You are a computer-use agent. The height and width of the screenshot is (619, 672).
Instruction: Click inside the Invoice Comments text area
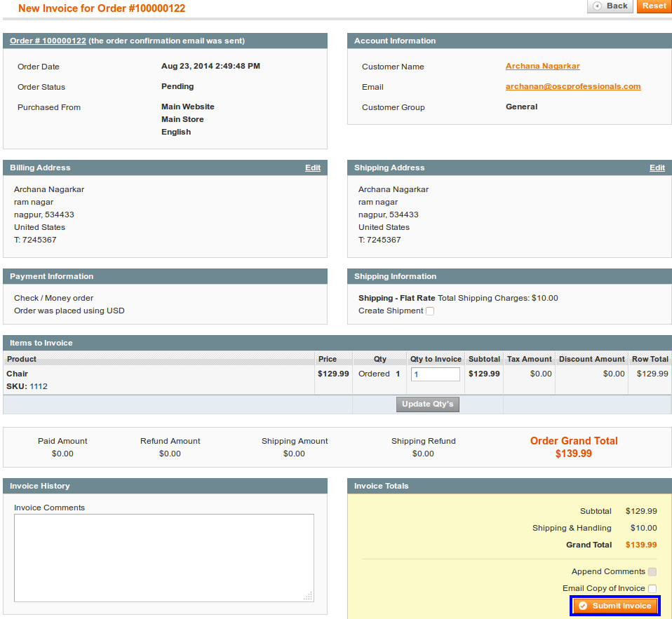coord(163,557)
